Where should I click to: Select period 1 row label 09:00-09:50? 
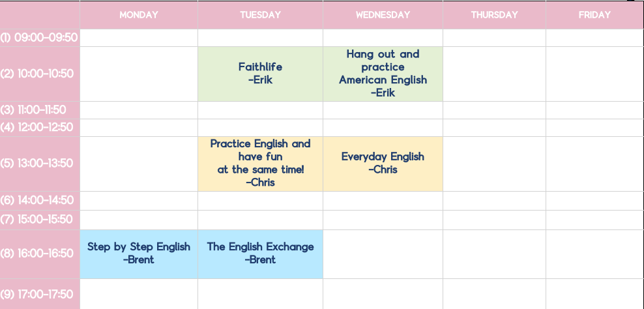(39, 38)
